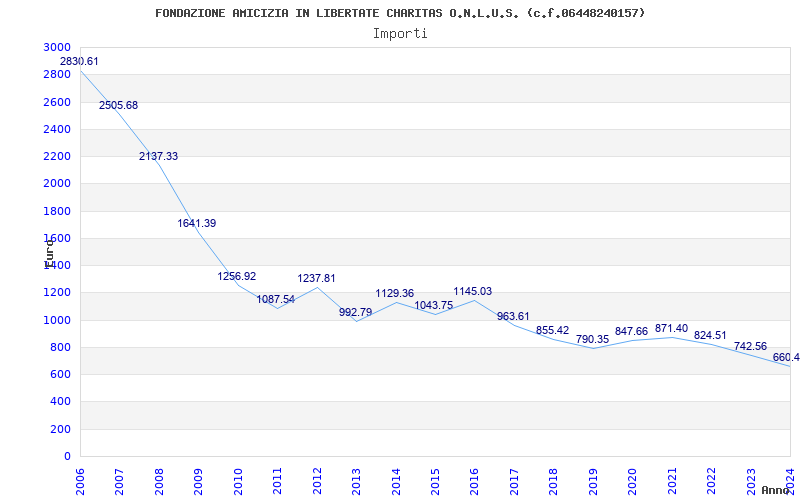The width and height of the screenshot is (800, 500).
Task: Click the x-axis year 2009
Action: tap(198, 482)
